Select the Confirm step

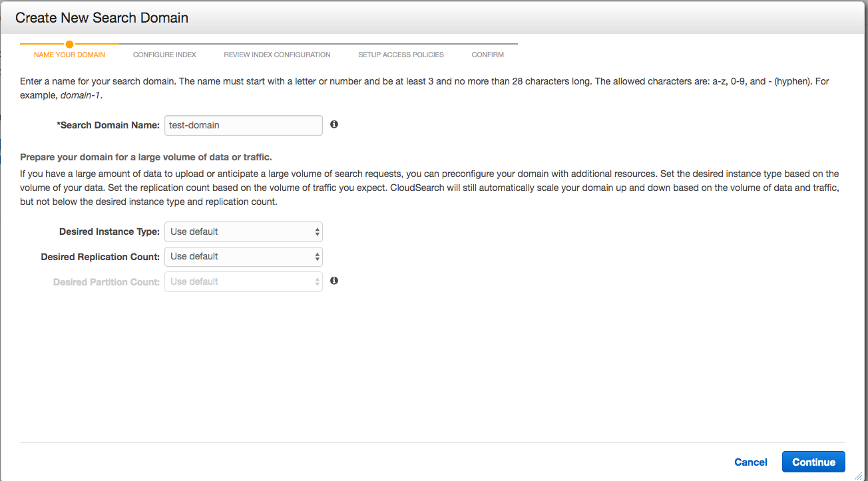[x=487, y=55]
